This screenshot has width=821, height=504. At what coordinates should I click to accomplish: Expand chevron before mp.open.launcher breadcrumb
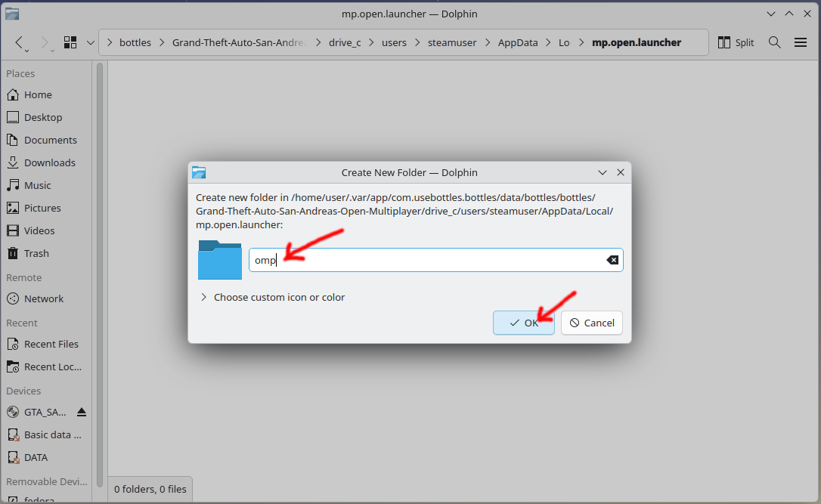coord(581,42)
